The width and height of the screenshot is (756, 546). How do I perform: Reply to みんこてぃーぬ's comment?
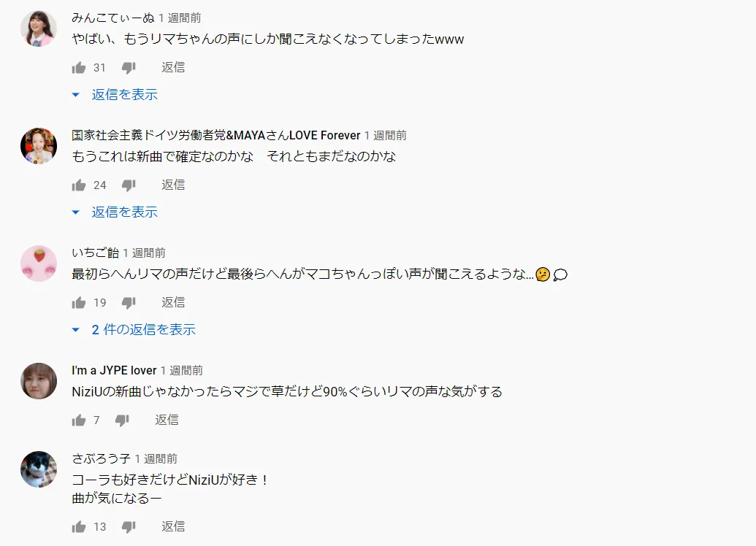coord(173,67)
